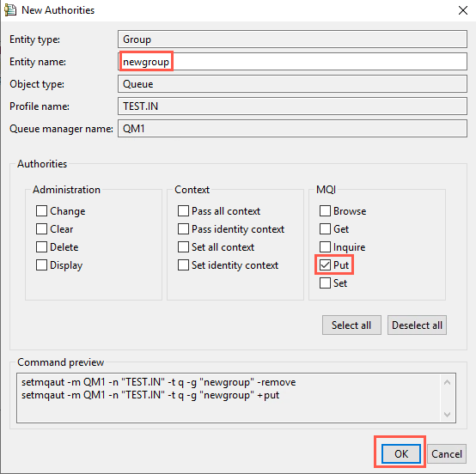Uncheck the Put authority checkbox

point(325,265)
